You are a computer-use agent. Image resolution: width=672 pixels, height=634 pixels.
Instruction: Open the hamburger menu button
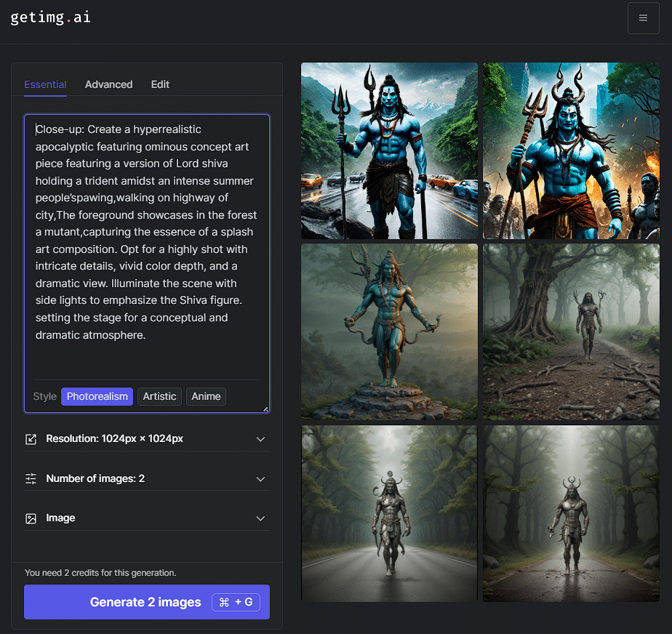coord(643,18)
